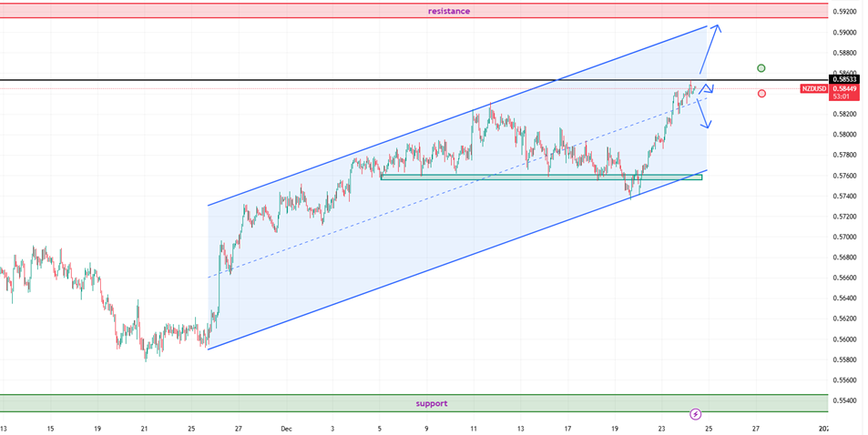Screen dimensions: 868x435
Task: Click the 0.59200 price axis label
Action: [844, 12]
